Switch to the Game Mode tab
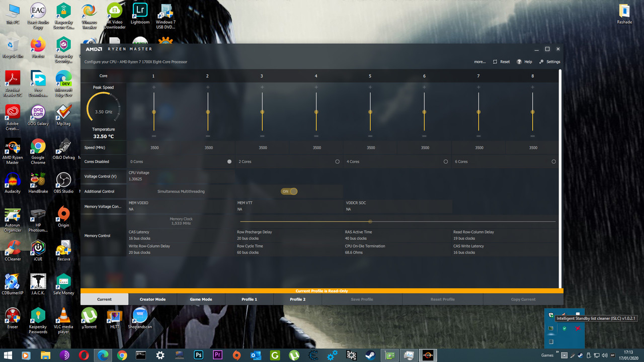Viewport: 644px width, 362px height. [201, 299]
